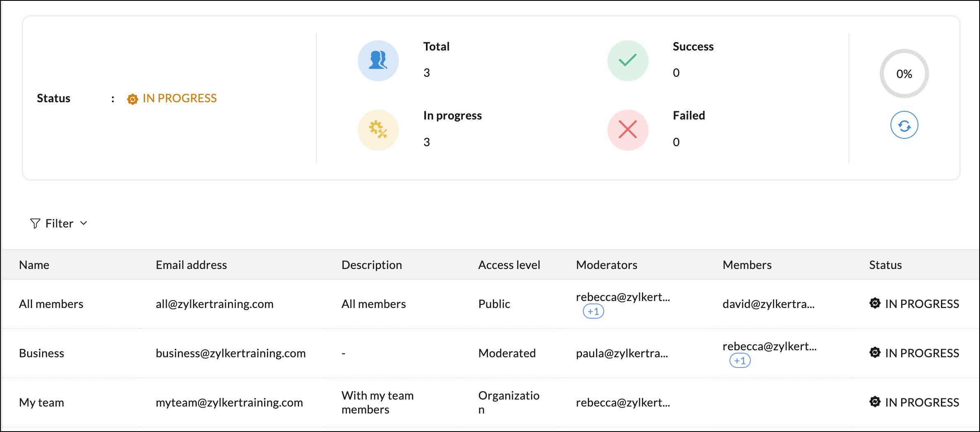980x432 pixels.
Task: Click the Total users icon
Action: [378, 61]
